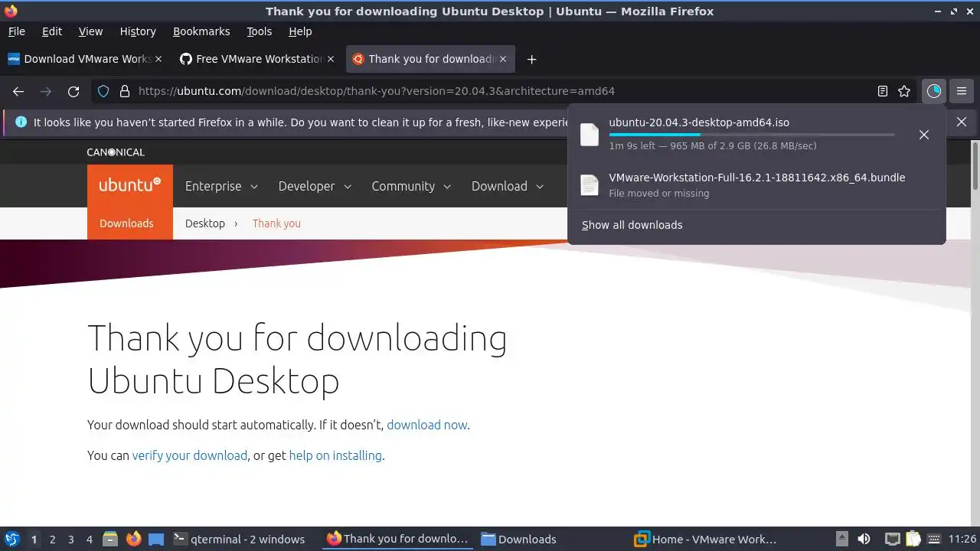Click the Desktop breadcrumb link
The image size is (980, 551).
[205, 223]
